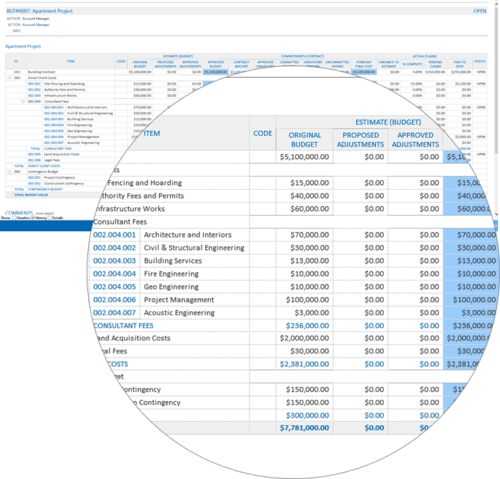The image size is (500, 479).
Task: Click the STATUS column header
Action: pos(480,61)
